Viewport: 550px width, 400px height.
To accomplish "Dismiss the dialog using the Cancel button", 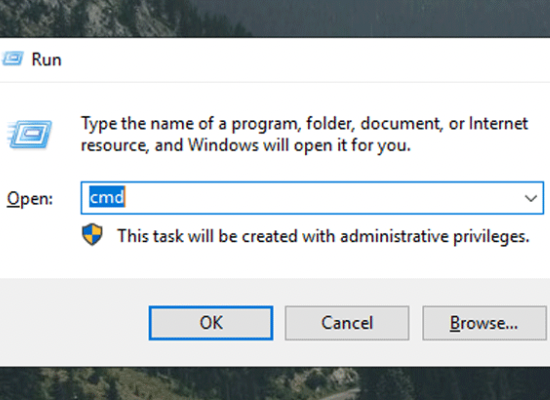I will (347, 323).
